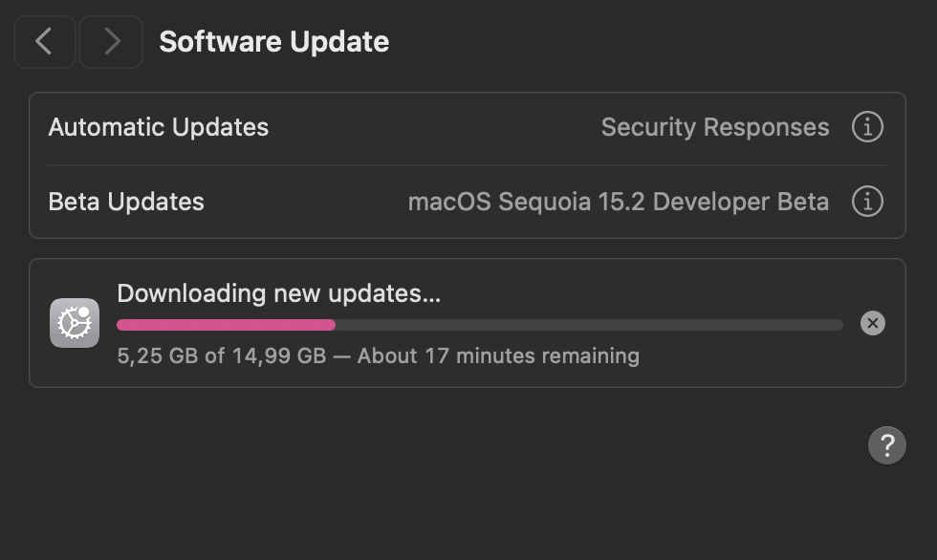Screen dimensions: 937x560
Task: Click the gray unfilled part of progress bar
Action: click(x=589, y=325)
